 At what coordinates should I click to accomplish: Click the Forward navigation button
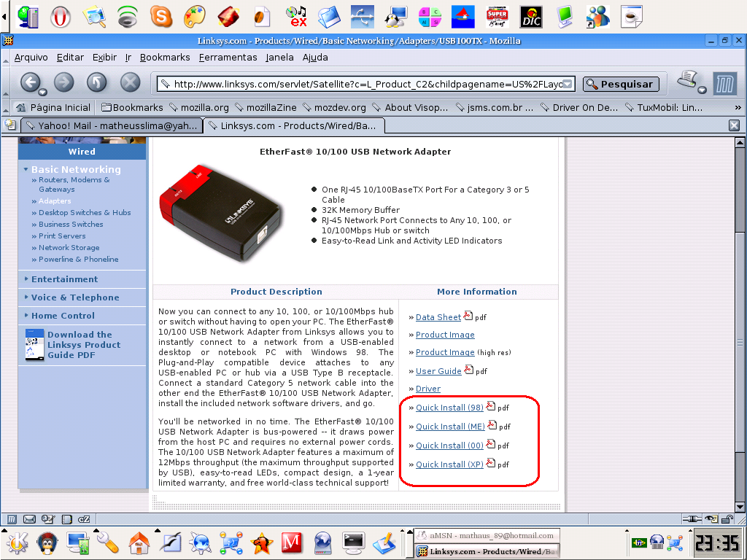pyautogui.click(x=64, y=82)
